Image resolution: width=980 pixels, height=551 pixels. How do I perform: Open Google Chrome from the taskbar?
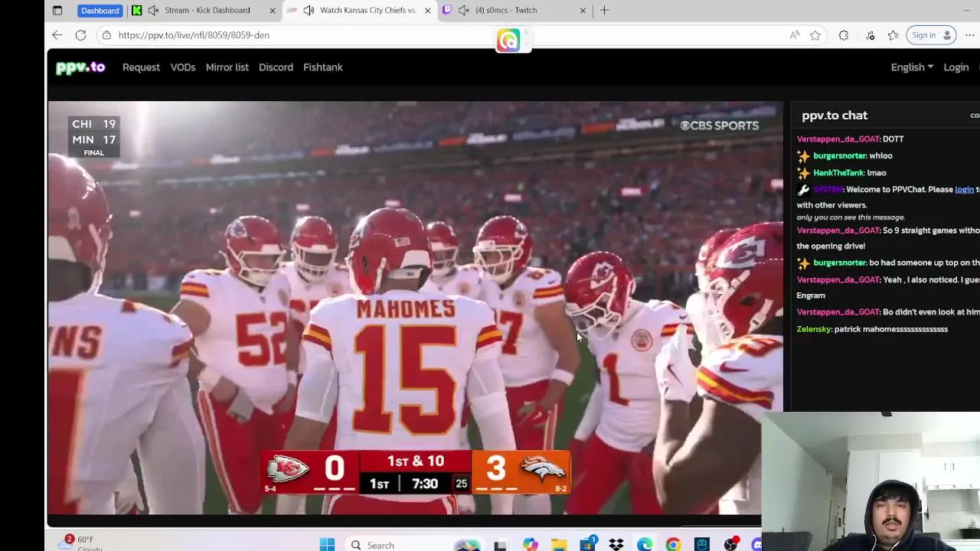pos(673,545)
